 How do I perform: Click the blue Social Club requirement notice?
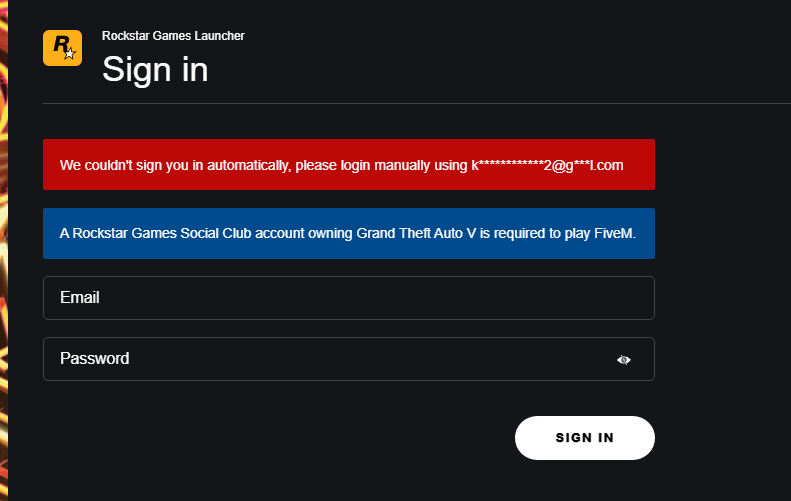(348, 233)
